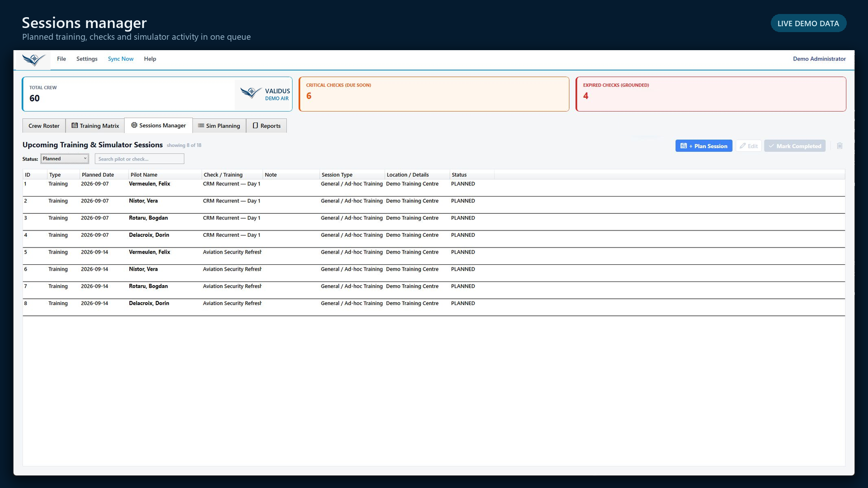Click the Expired Checks grounded card
The width and height of the screenshot is (868, 488).
pyautogui.click(x=711, y=94)
